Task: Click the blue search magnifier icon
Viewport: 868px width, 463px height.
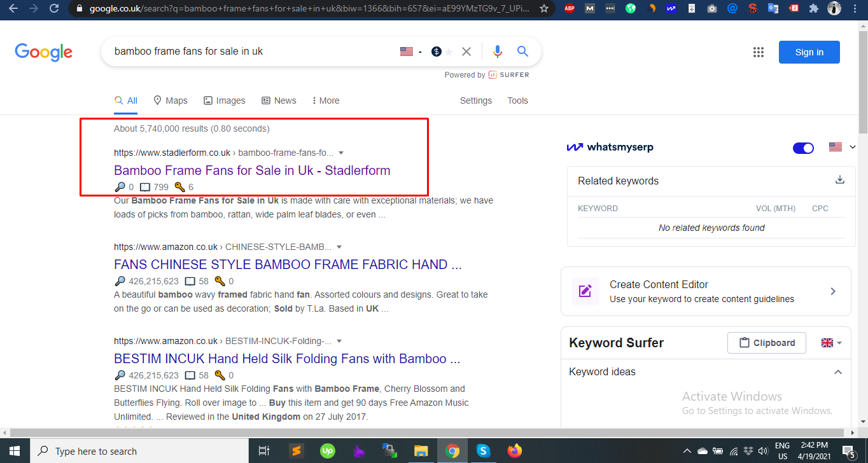Action: point(522,52)
